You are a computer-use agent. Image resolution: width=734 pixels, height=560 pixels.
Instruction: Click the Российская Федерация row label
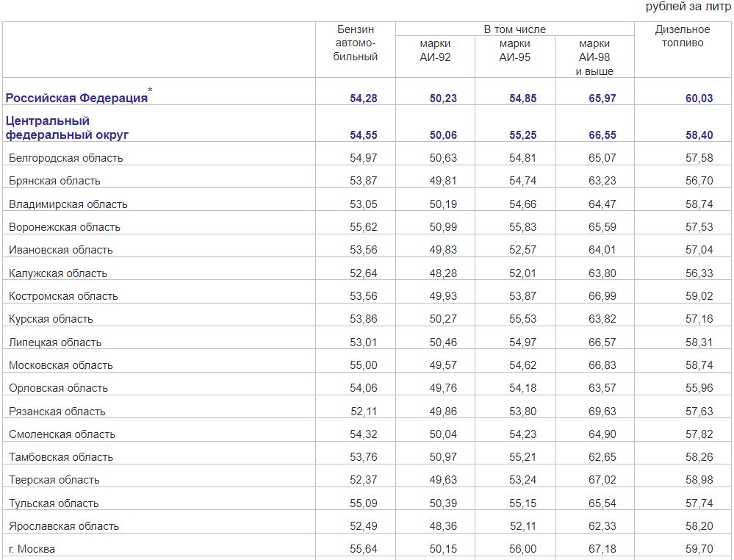tap(76, 98)
